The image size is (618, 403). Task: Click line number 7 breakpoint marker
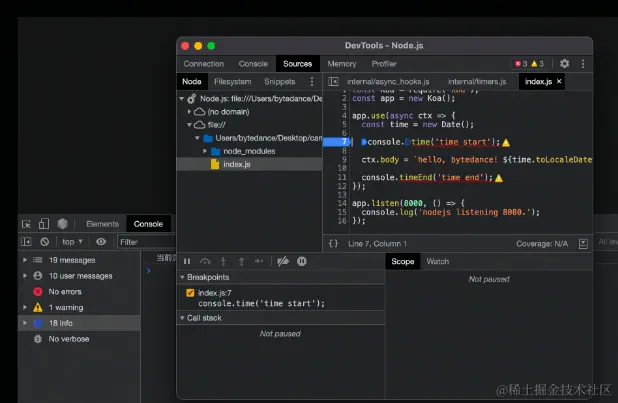[336, 142]
